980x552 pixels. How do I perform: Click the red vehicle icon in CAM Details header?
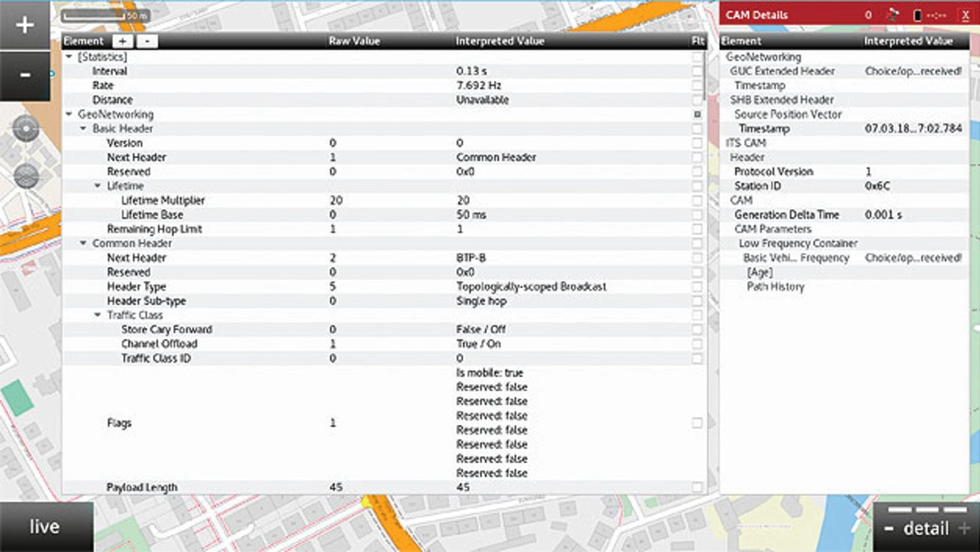pos(891,15)
